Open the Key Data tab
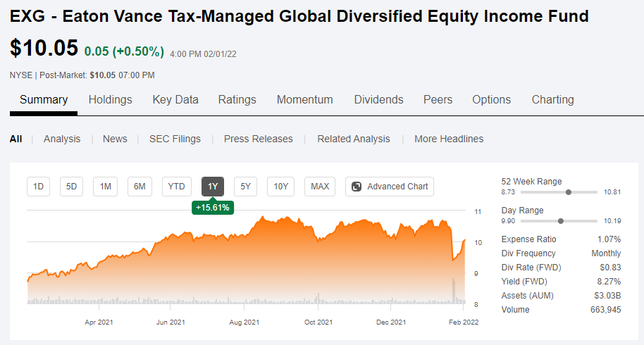 point(175,100)
